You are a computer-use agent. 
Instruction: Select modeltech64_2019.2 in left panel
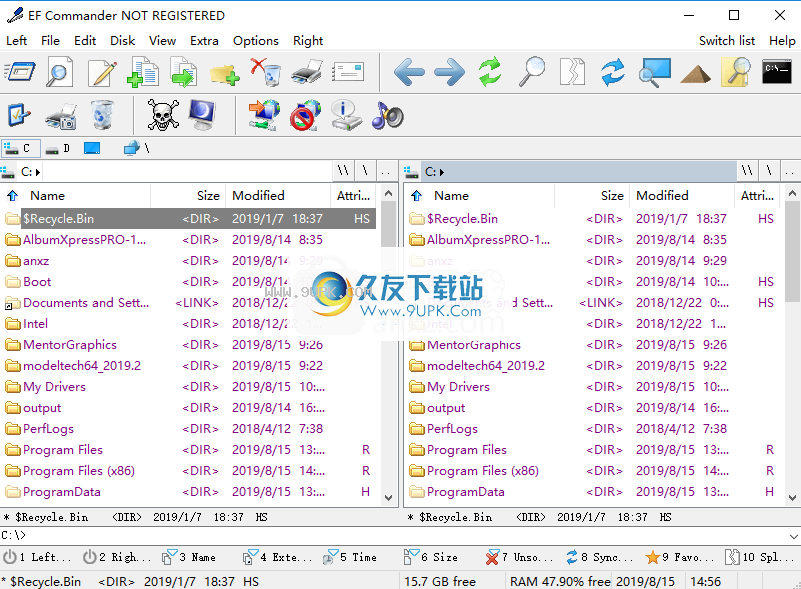(x=190, y=366)
